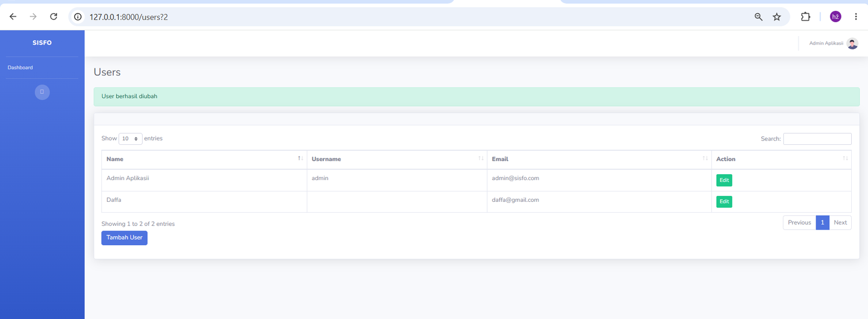Click the browser address bar URL

129,17
